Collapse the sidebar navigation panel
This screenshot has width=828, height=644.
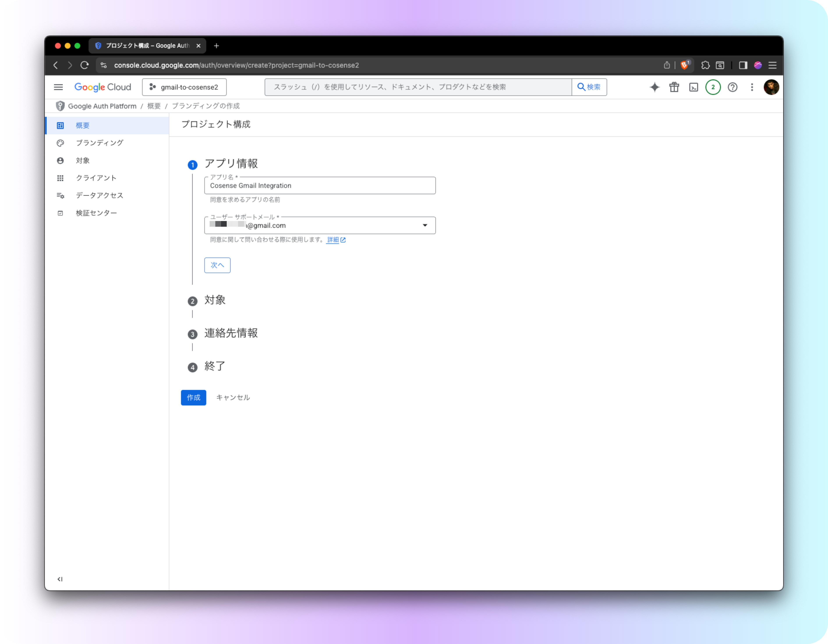point(60,579)
